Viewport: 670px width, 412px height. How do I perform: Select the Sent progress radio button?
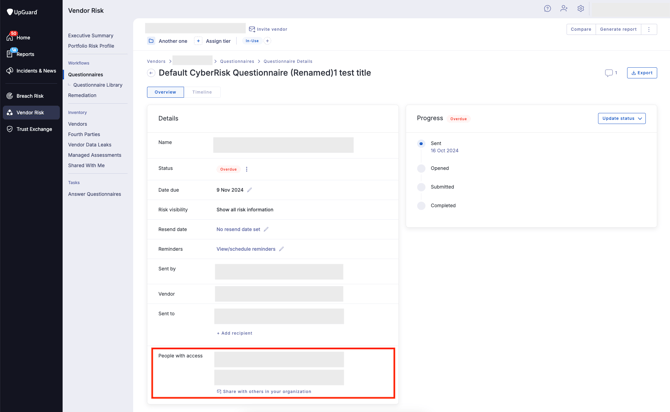click(x=421, y=144)
